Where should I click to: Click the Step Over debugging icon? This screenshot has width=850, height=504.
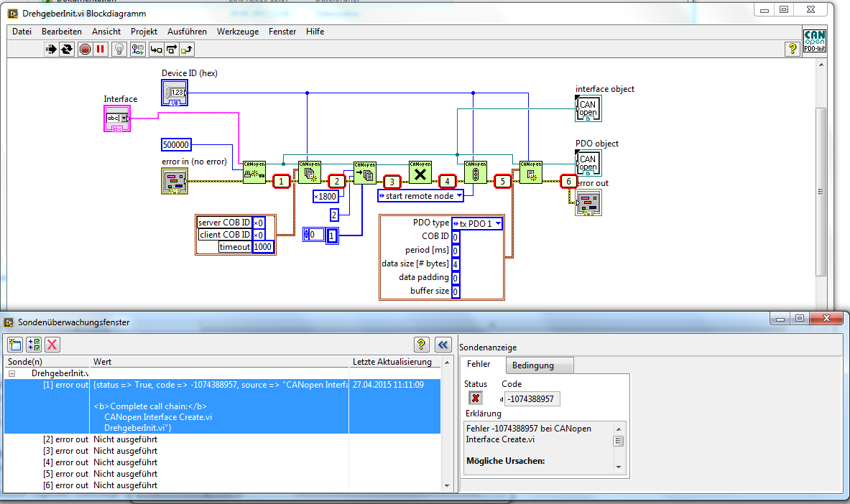(171, 49)
